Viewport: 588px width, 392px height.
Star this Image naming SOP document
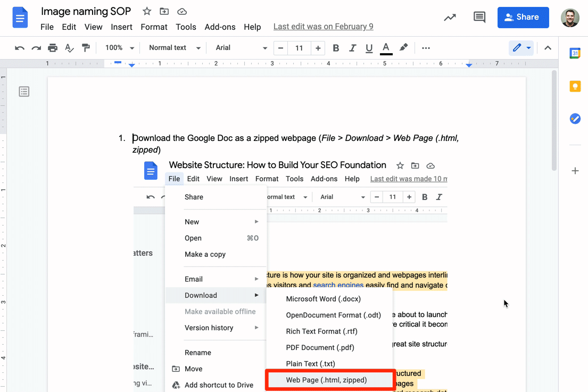[x=147, y=11]
